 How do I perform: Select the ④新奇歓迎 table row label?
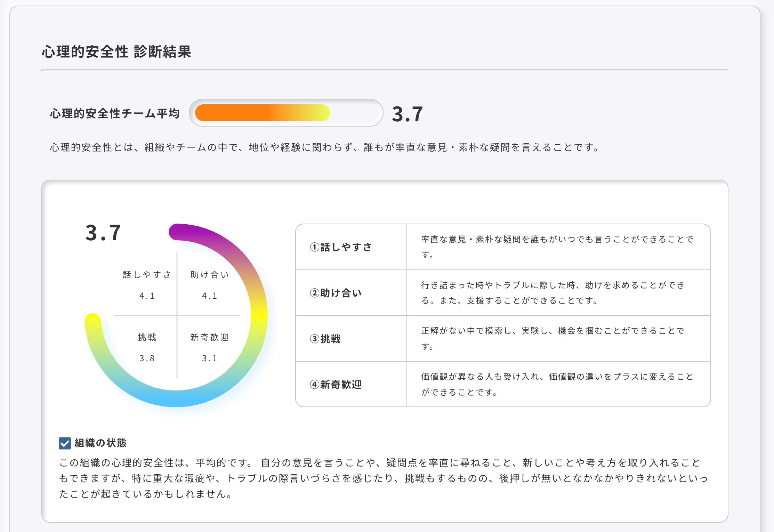coord(336,385)
